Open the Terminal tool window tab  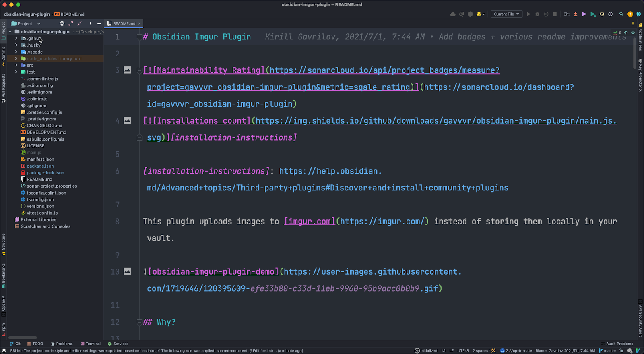click(x=91, y=344)
